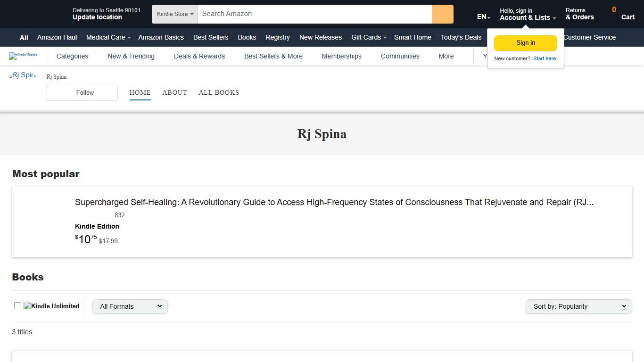
Task: Open the All hamburger menu
Action: pos(23,38)
